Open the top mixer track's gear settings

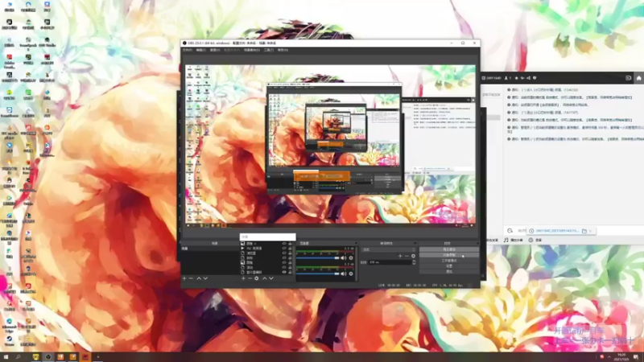[351, 258]
